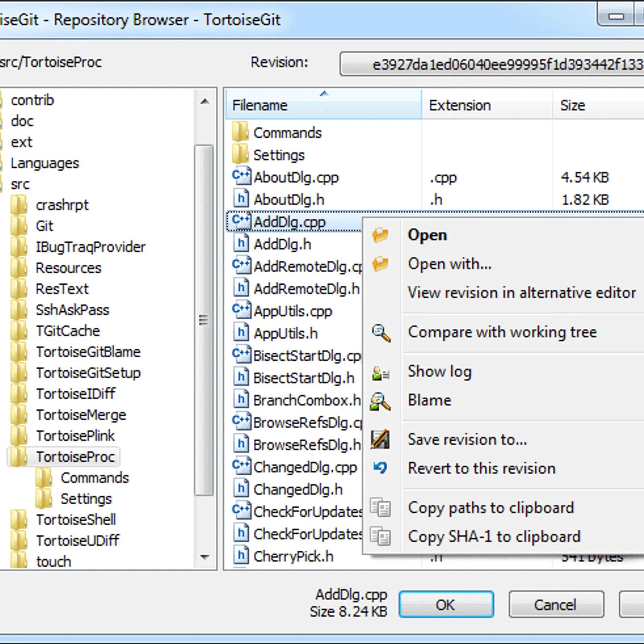
Task: Click the Commands folder icon in file list
Action: pos(241,132)
